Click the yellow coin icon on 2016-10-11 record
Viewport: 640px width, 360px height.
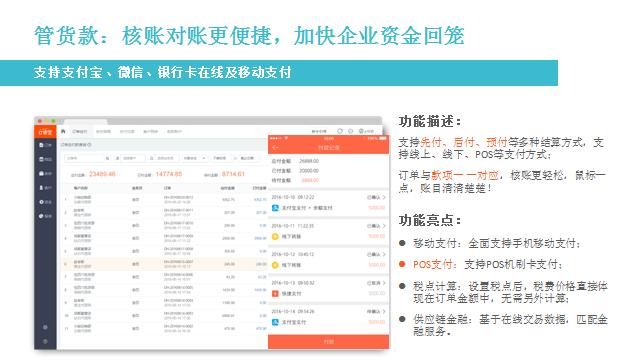click(275, 236)
